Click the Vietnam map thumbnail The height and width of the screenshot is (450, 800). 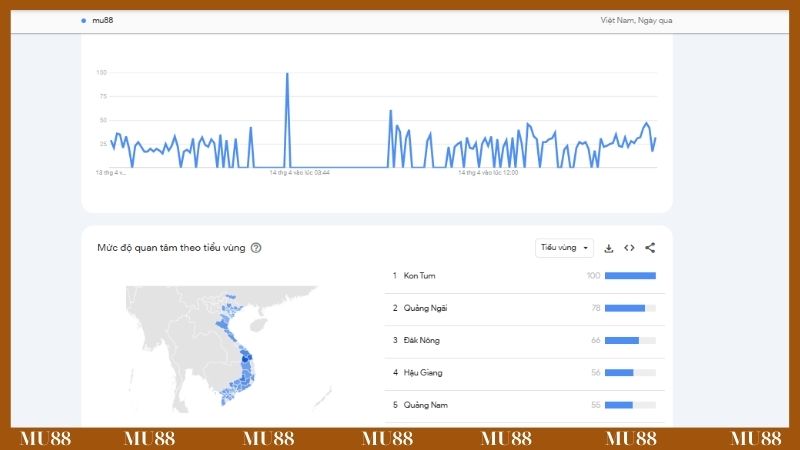228,349
